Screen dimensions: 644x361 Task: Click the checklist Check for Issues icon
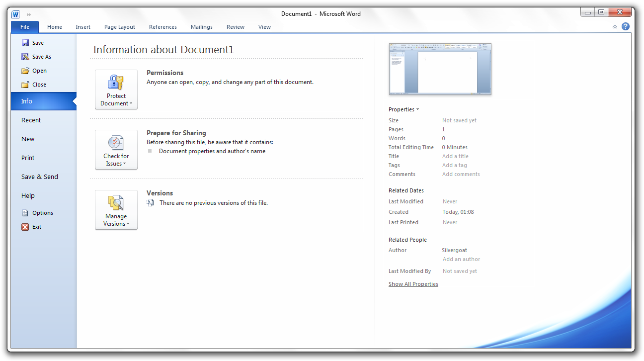pyautogui.click(x=116, y=143)
